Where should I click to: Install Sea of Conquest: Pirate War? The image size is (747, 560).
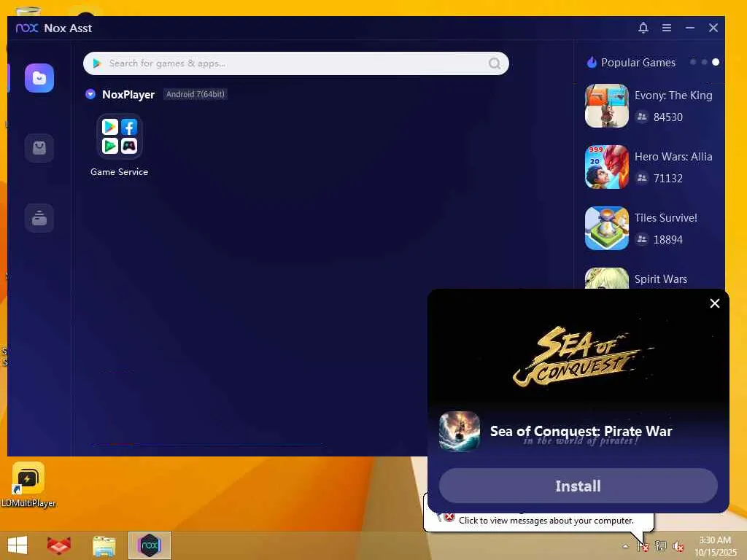coord(578,486)
